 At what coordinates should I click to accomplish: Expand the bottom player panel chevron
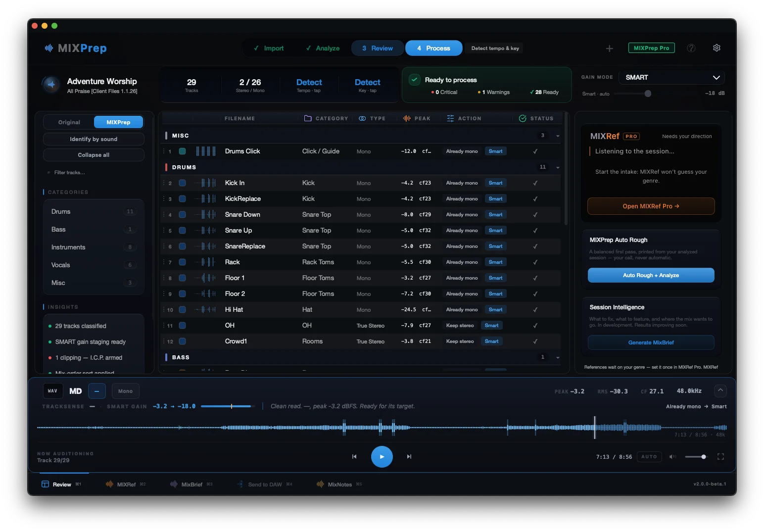720,390
